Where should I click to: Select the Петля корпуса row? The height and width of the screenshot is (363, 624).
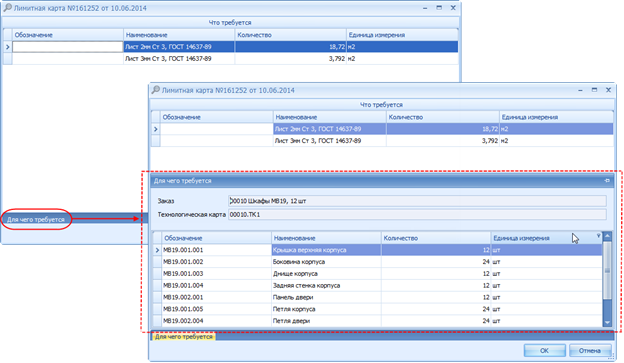(x=377, y=309)
